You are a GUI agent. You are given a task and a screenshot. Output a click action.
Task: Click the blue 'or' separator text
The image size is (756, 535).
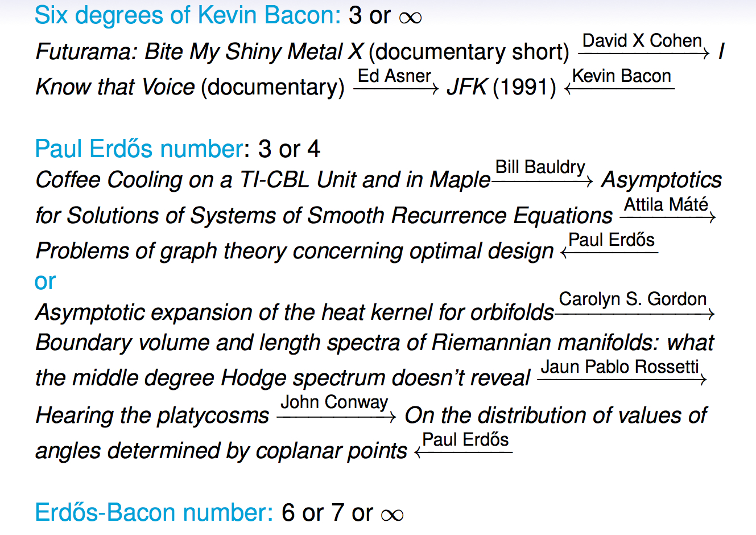[45, 282]
